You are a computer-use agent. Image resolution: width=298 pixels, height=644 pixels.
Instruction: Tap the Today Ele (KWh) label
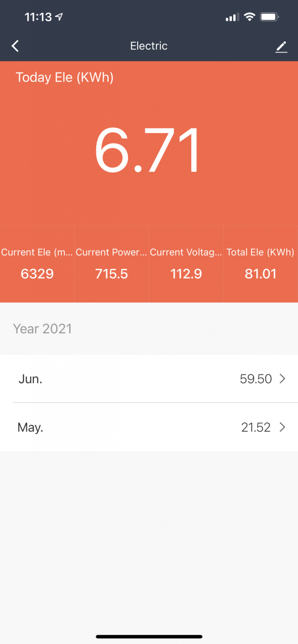64,77
